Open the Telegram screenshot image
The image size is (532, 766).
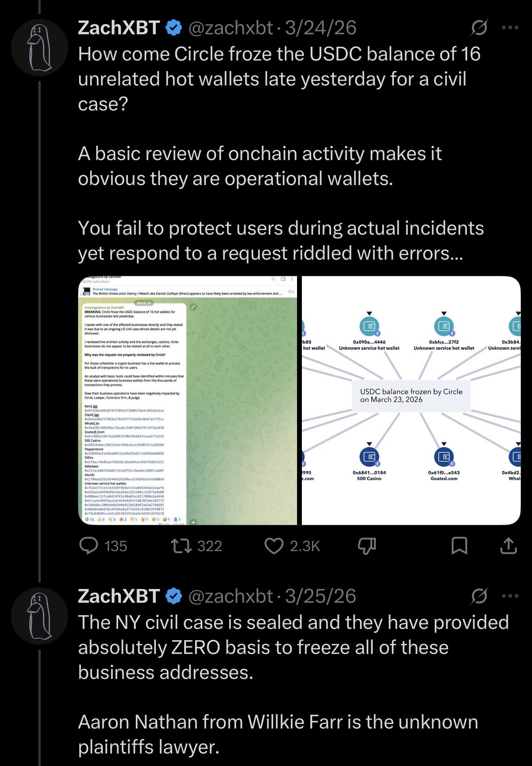tap(187, 400)
